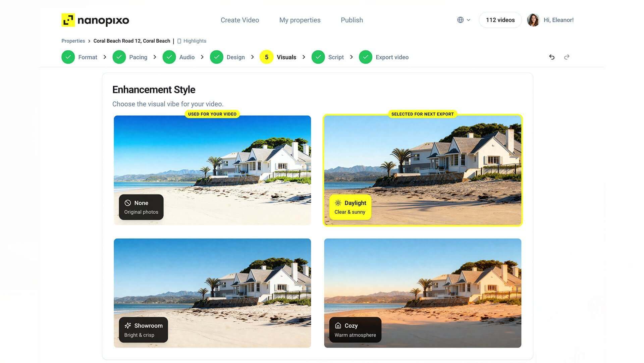Click the Daylight sun icon
This screenshot has width=644, height=363.
click(338, 203)
